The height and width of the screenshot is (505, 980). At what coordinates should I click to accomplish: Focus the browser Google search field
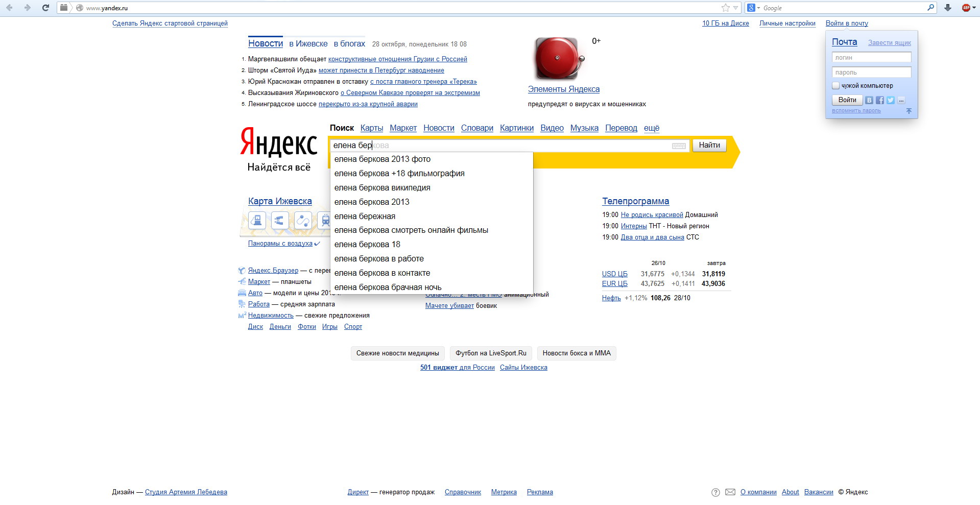coord(843,8)
